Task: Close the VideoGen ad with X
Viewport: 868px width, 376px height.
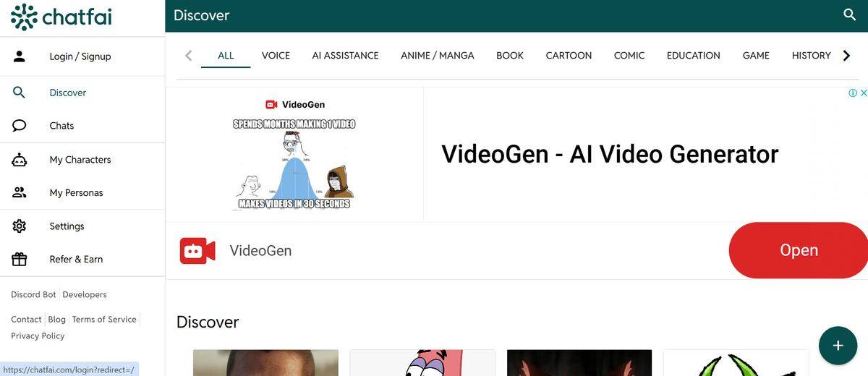Action: (863, 93)
